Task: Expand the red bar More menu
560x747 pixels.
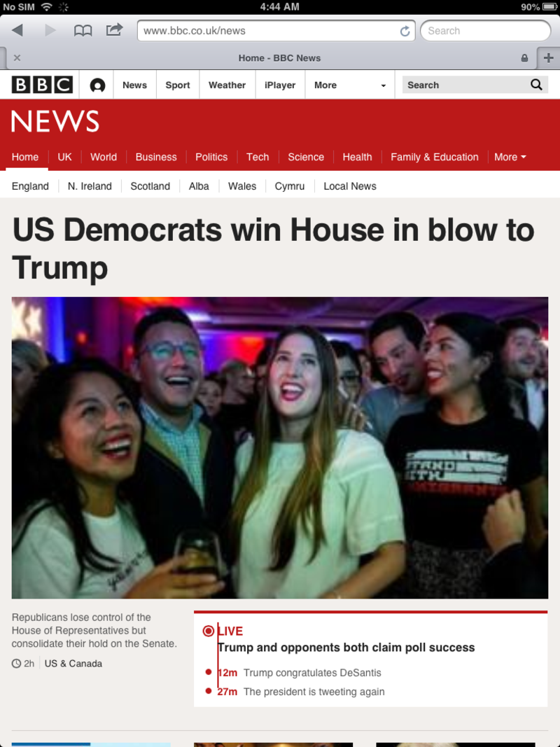Action: 510,158
